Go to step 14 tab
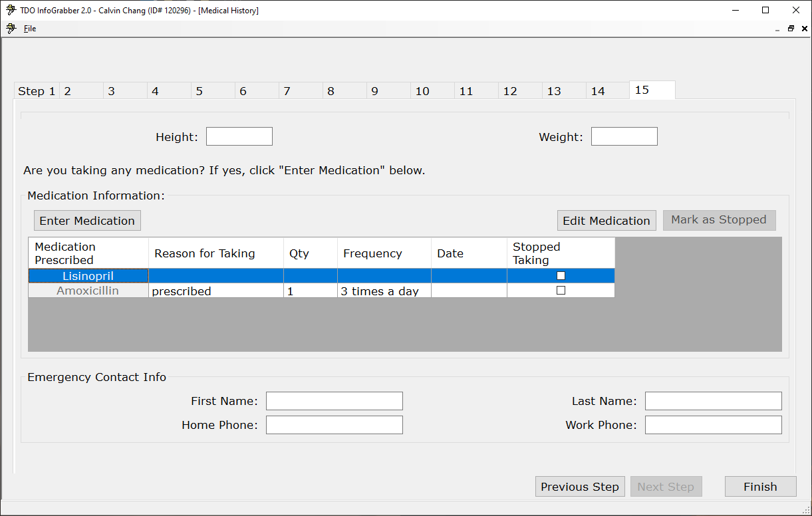 [598, 91]
